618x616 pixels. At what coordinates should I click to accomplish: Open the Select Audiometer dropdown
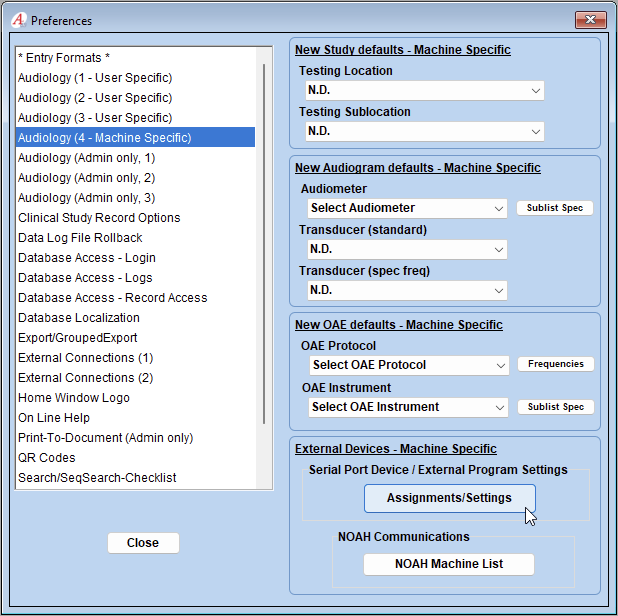pos(407,208)
